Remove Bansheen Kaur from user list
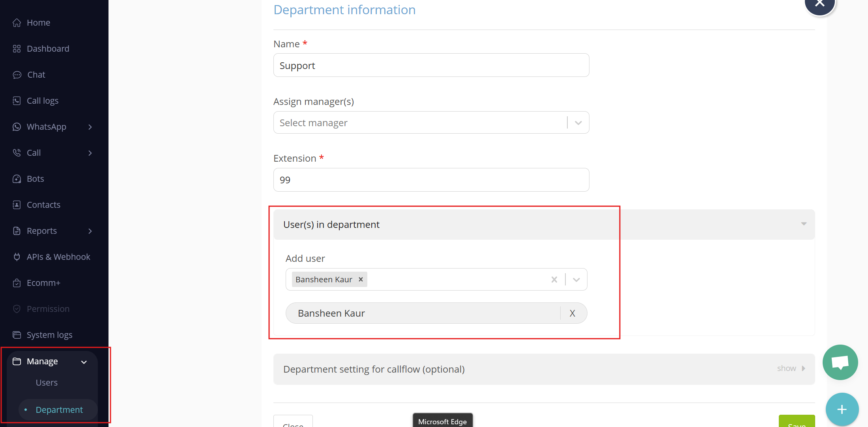The height and width of the screenshot is (427, 868). coord(572,313)
